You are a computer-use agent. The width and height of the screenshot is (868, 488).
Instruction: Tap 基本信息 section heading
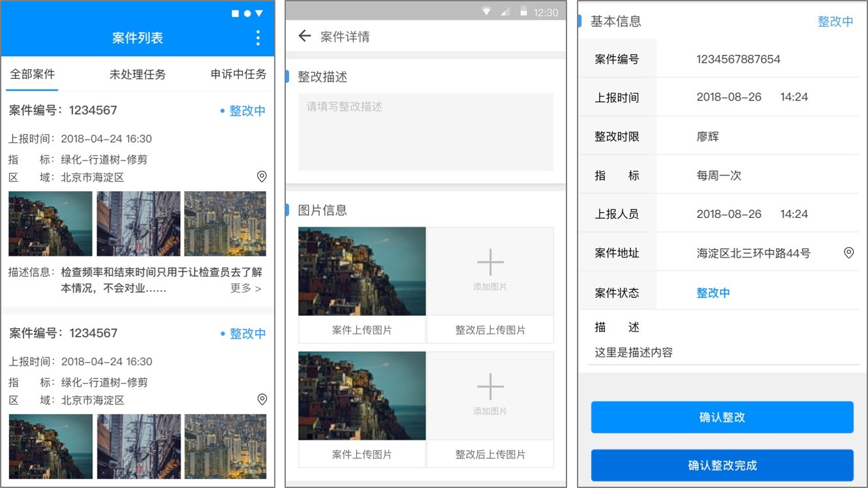pyautogui.click(x=616, y=22)
